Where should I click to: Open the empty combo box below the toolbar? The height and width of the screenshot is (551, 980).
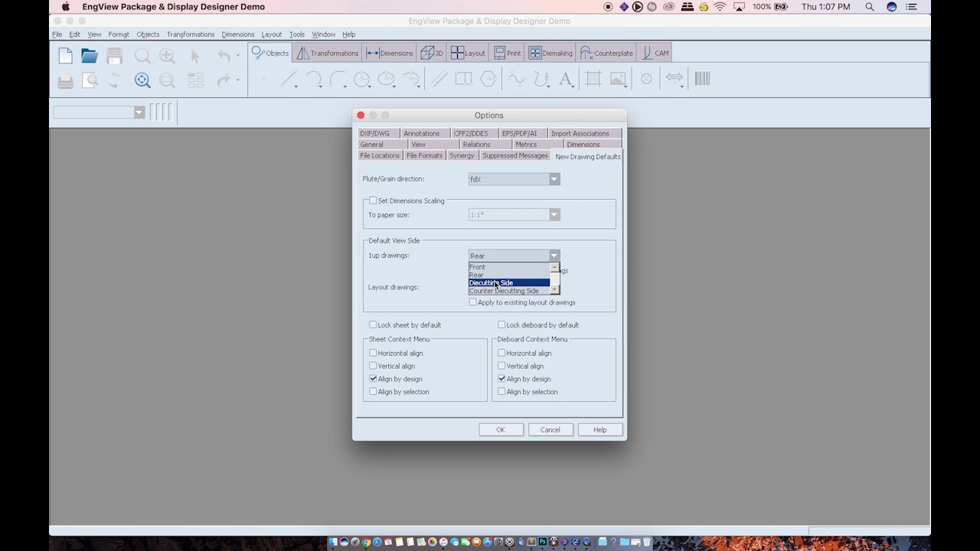point(99,112)
